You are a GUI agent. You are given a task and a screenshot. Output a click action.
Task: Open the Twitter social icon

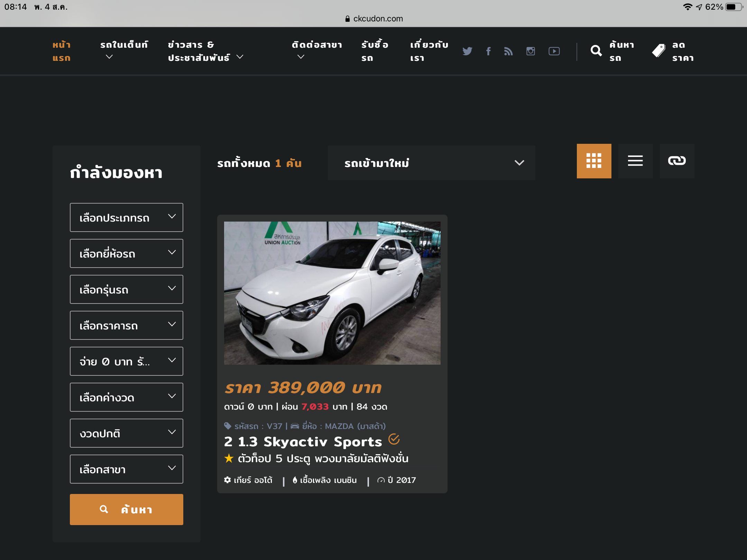(x=467, y=51)
